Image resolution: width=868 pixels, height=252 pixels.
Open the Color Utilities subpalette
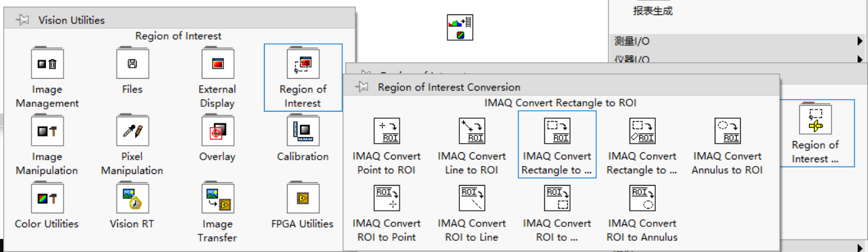point(47,198)
